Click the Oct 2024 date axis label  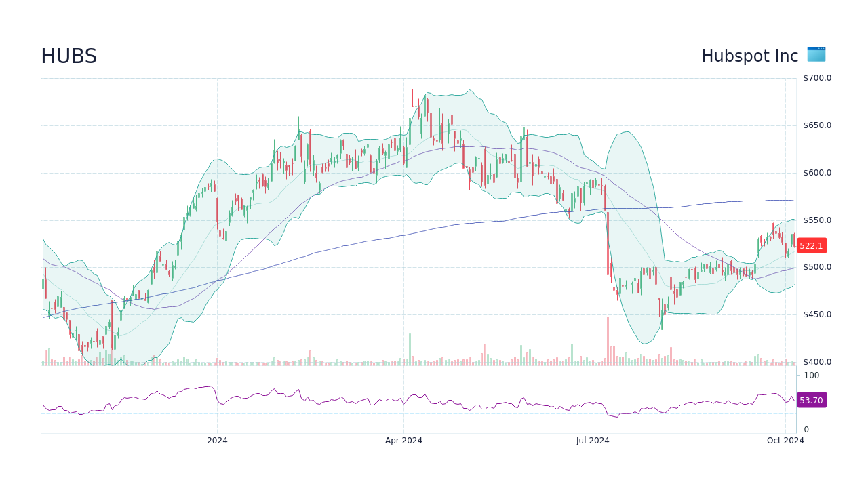(x=785, y=441)
